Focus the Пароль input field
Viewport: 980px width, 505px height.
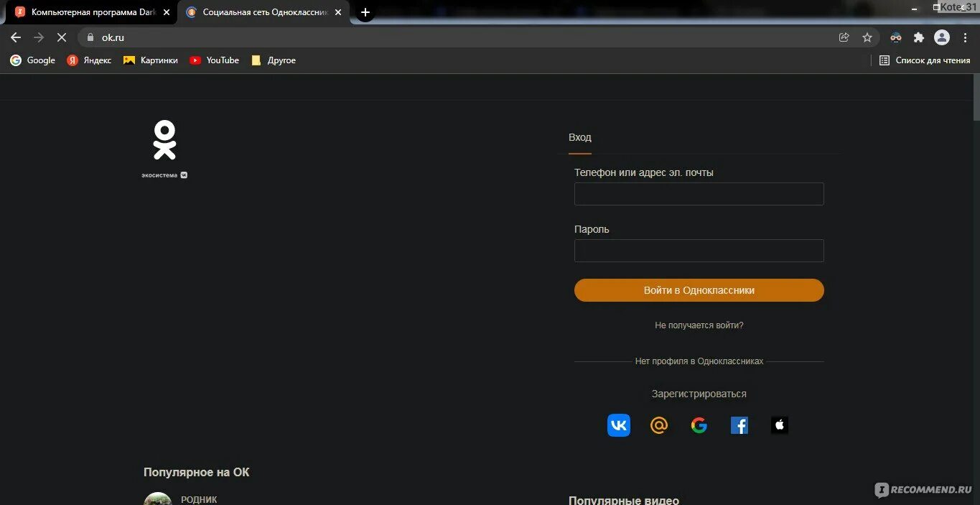[x=699, y=251]
